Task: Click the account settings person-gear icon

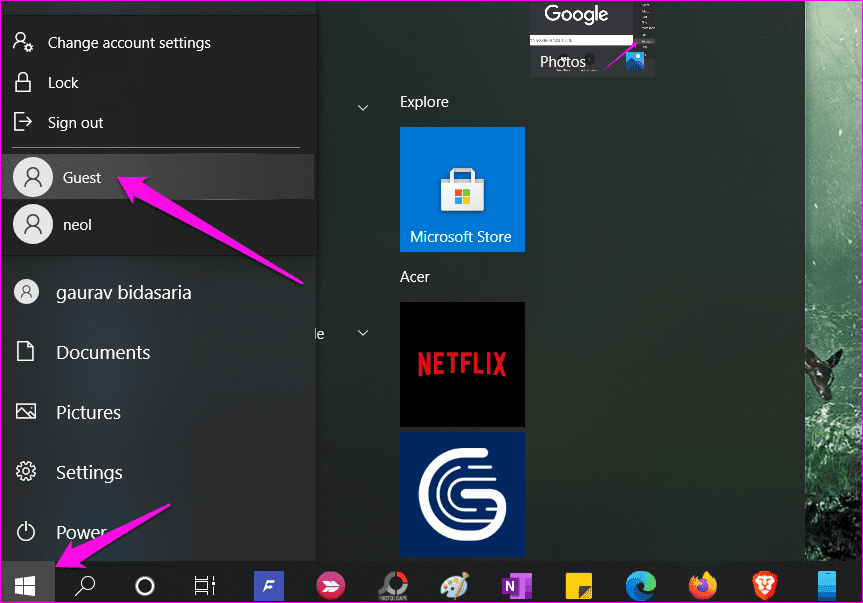Action: click(23, 42)
